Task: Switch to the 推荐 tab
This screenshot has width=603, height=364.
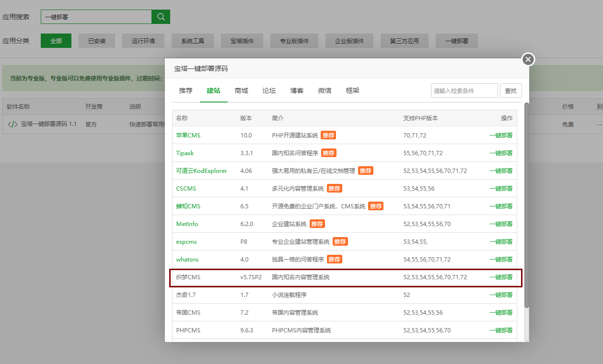Action: tap(186, 91)
